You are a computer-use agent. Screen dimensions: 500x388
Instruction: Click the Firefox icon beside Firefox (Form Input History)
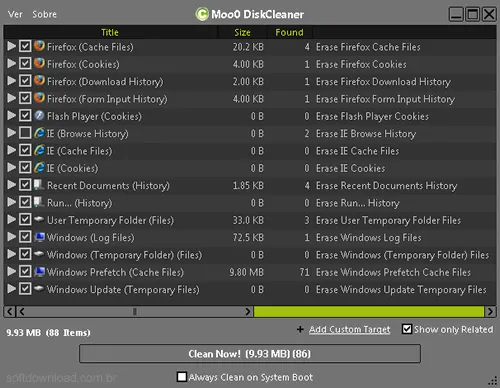tap(39, 98)
